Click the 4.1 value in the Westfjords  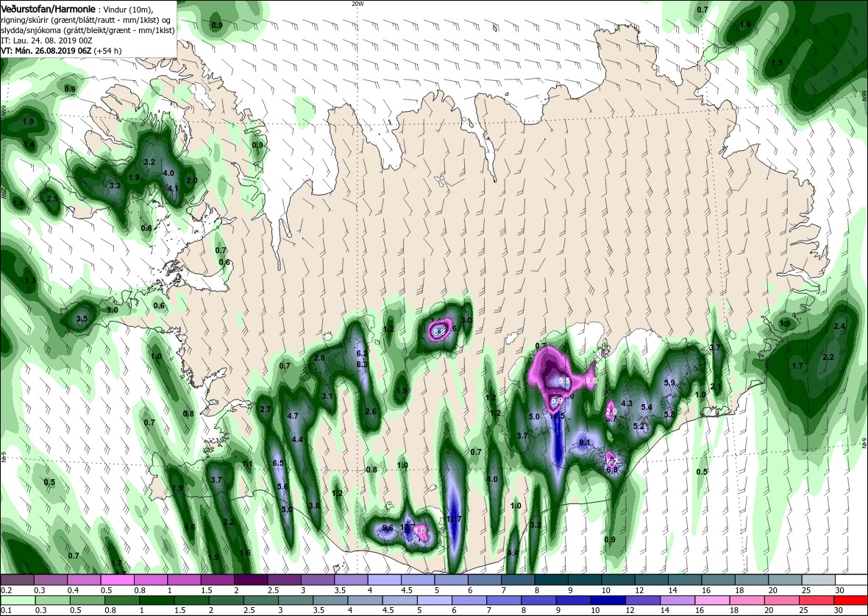pos(173,188)
